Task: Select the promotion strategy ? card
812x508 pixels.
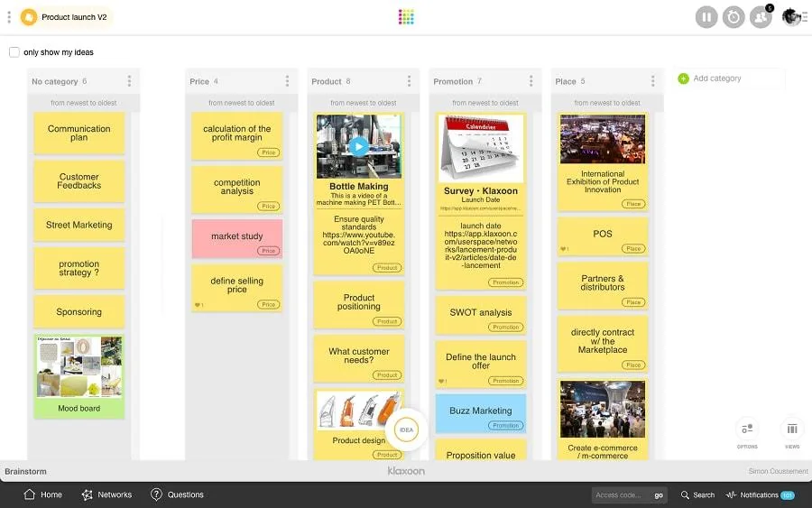Action: 79,268
